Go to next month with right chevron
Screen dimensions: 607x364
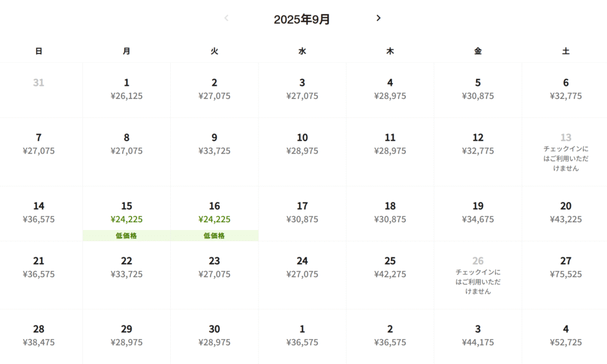pos(379,18)
